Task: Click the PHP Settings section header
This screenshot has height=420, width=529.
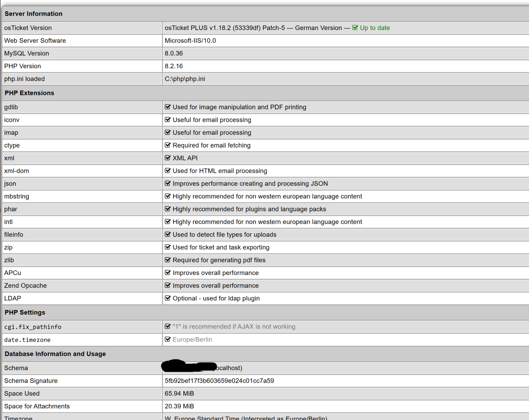Action: pyautogui.click(x=25, y=312)
